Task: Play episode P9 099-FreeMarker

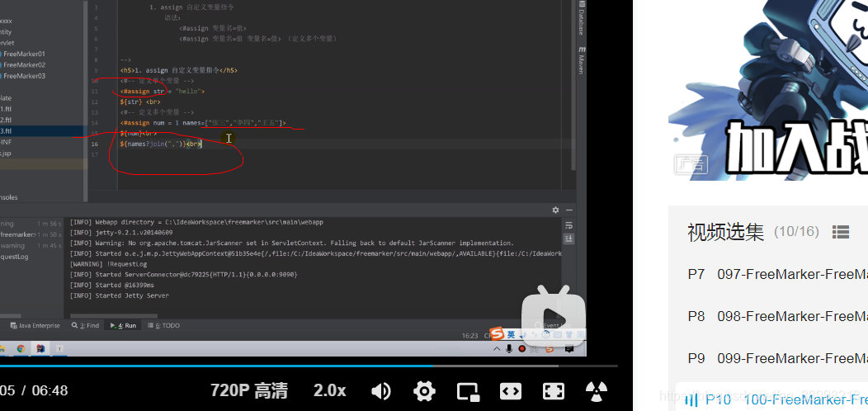Action: (777, 358)
